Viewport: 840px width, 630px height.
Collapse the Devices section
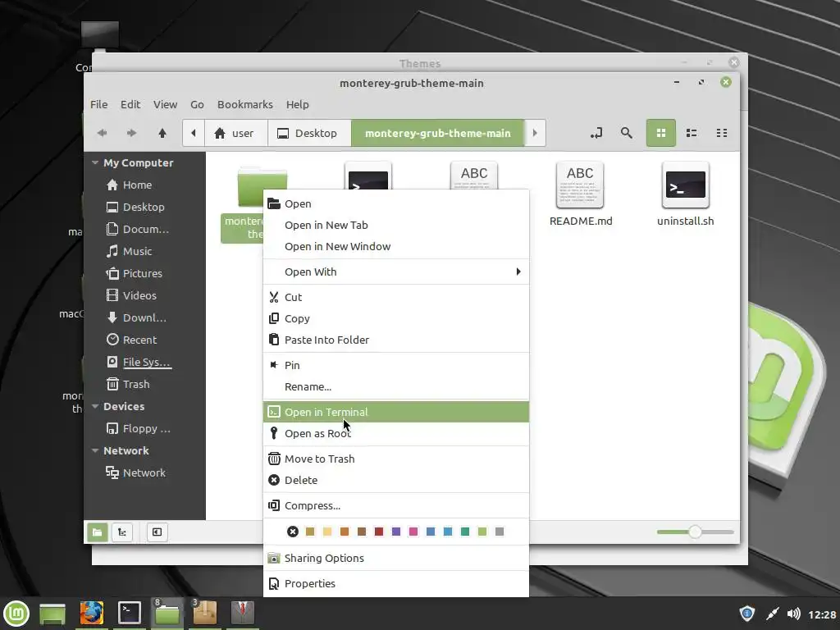(95, 406)
